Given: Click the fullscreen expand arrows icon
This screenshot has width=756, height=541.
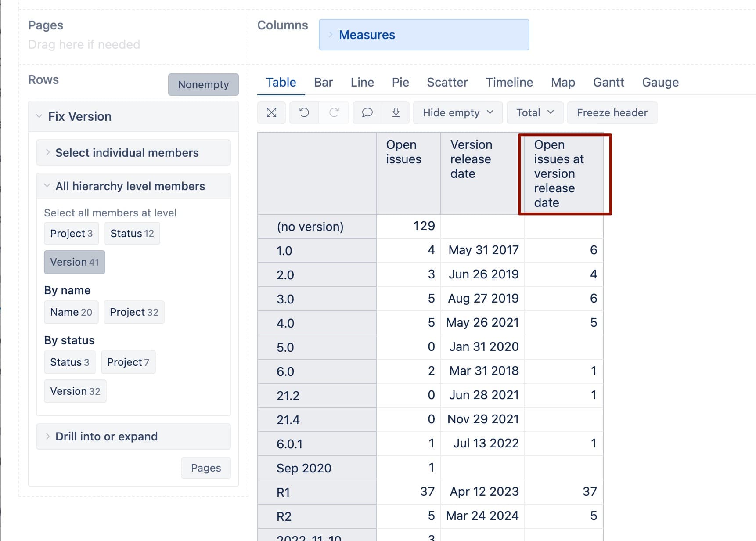Looking at the screenshot, I should coord(271,113).
